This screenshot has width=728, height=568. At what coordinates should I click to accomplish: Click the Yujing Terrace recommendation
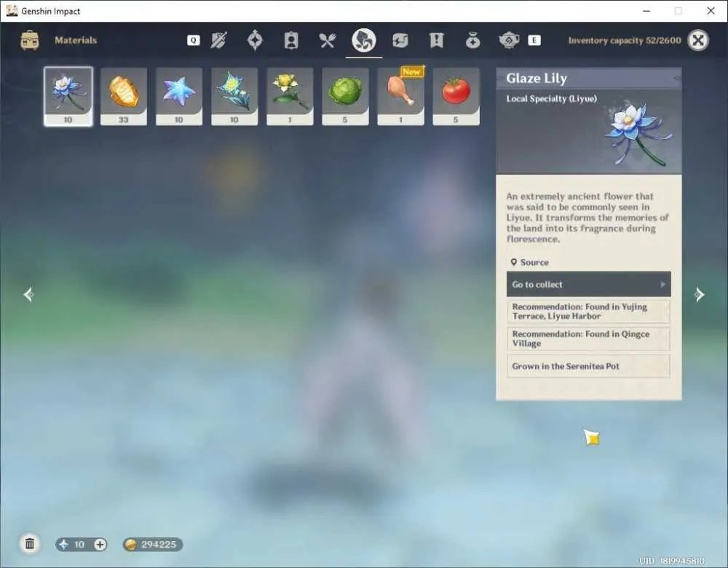click(589, 311)
